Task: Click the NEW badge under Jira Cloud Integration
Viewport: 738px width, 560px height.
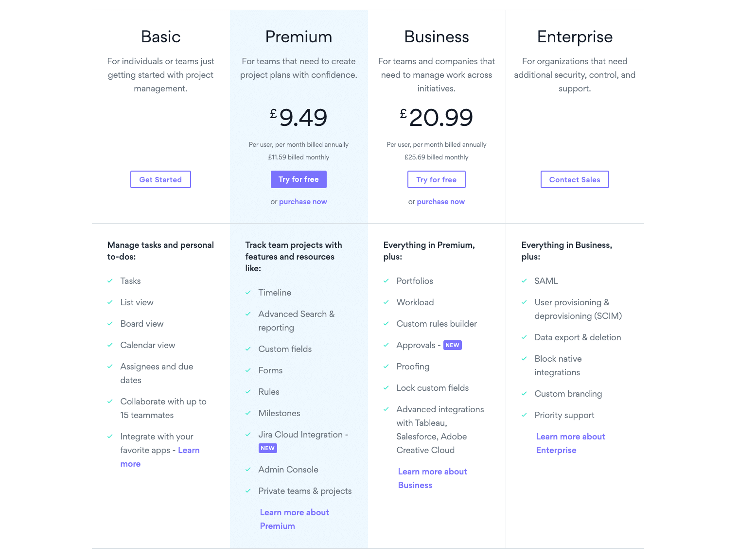Action: click(x=268, y=448)
